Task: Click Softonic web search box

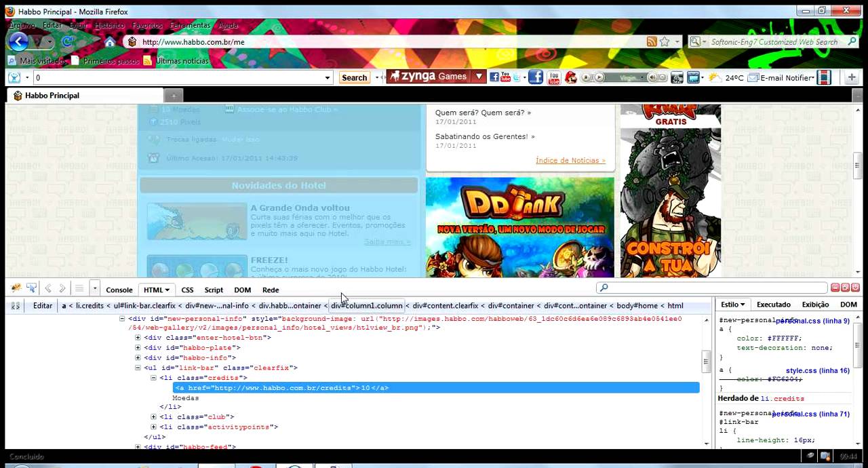Action: [x=774, y=42]
